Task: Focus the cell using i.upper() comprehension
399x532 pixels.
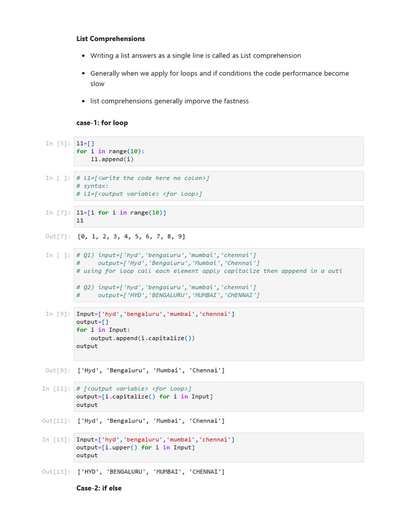Action: coord(219,447)
